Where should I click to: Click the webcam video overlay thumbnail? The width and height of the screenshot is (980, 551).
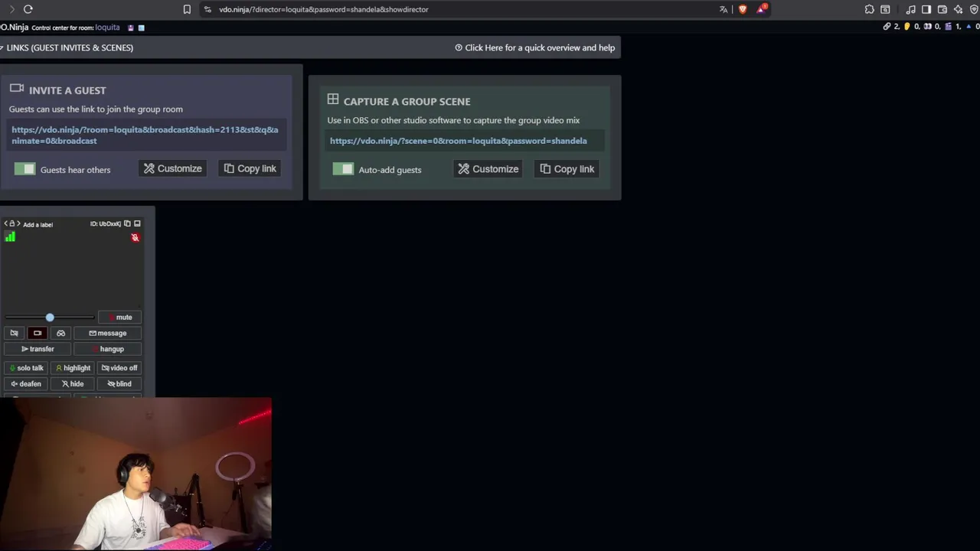136,474
